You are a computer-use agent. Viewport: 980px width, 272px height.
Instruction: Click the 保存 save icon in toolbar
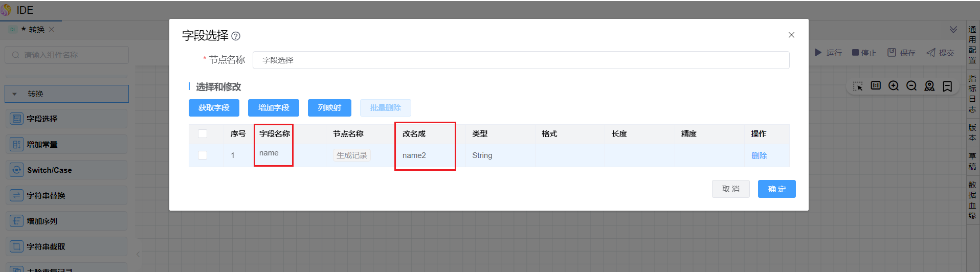[x=892, y=52]
